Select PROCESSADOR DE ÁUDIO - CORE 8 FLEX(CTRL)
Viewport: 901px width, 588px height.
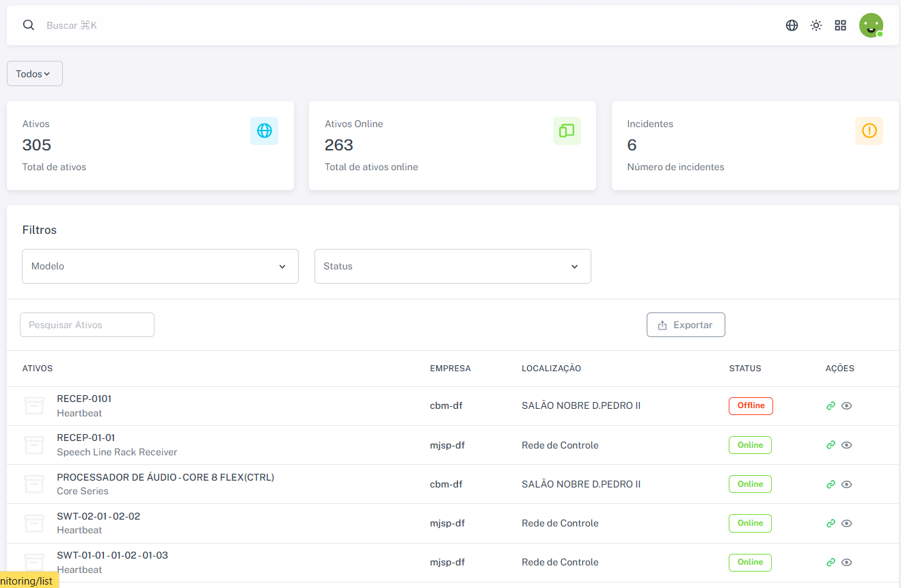[x=165, y=477]
